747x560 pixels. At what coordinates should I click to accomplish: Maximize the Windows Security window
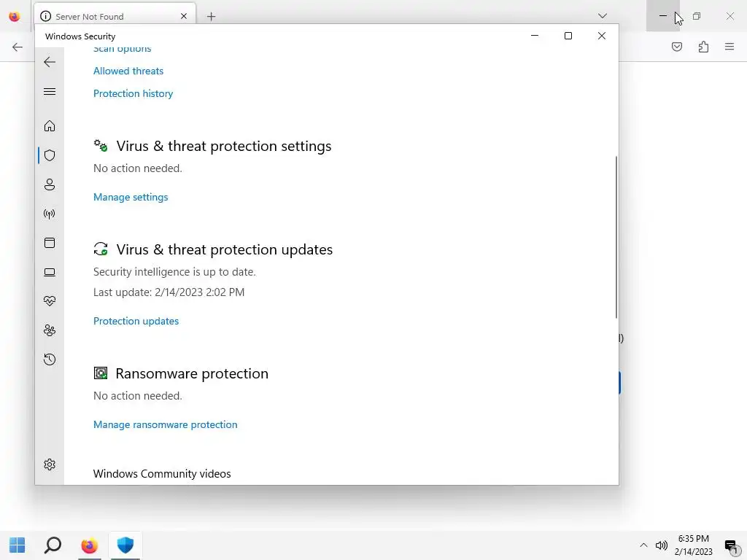click(568, 36)
